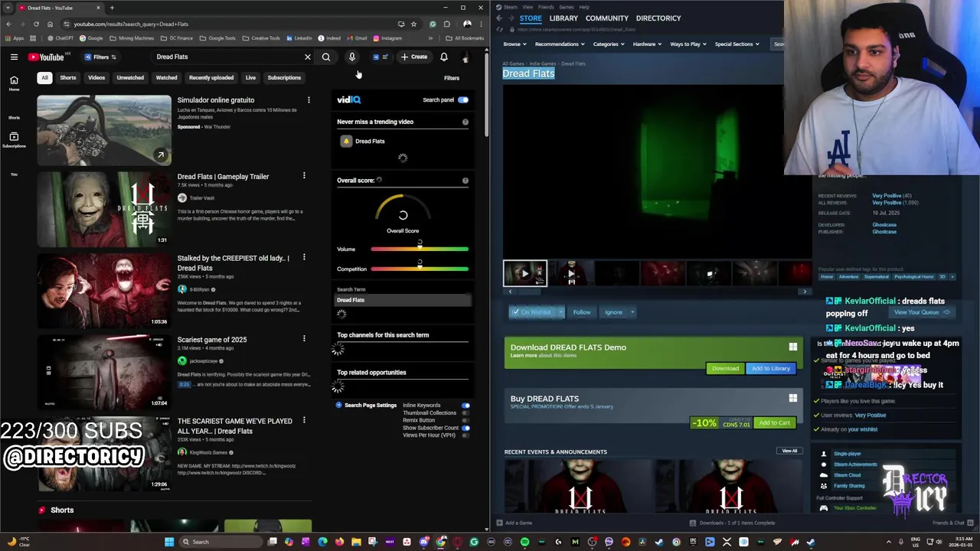Toggle Thumbnail Collections setting

tap(465, 412)
